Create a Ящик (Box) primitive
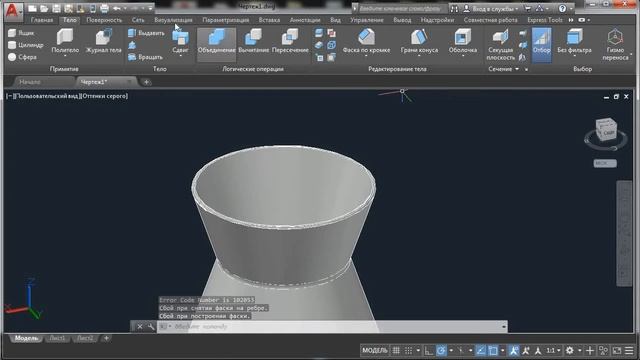Screen dimensions: 640x360 (21, 33)
